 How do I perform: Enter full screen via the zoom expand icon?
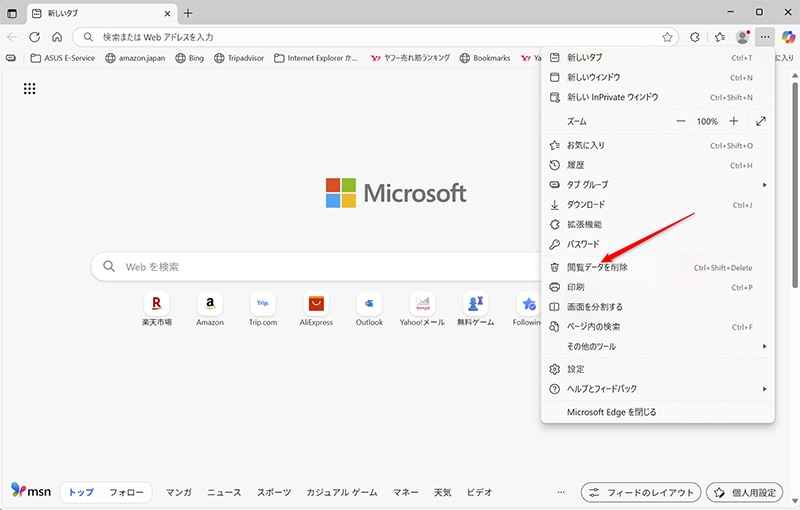coord(761,121)
